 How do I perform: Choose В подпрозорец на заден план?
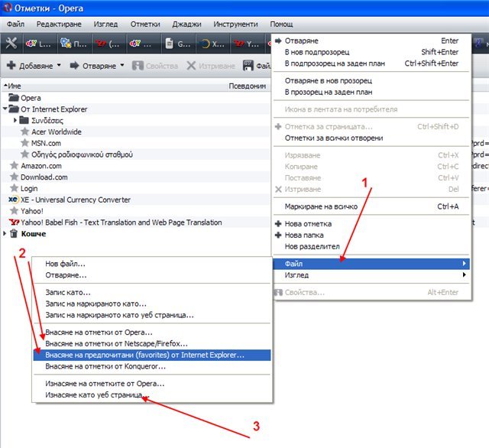[371, 63]
